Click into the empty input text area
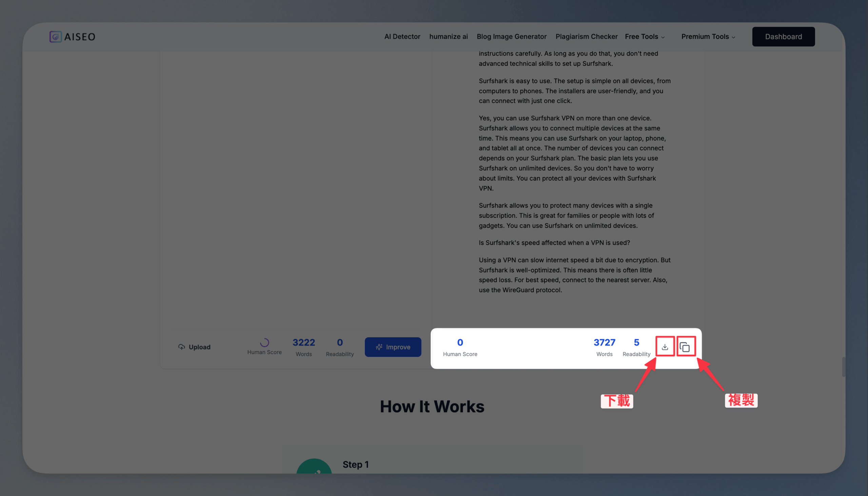The height and width of the screenshot is (496, 868). 296,189
